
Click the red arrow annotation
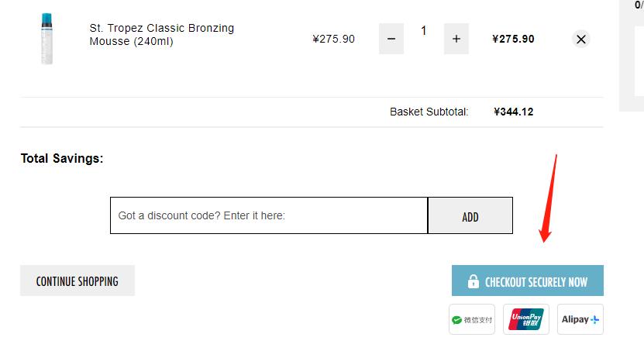[x=549, y=198]
